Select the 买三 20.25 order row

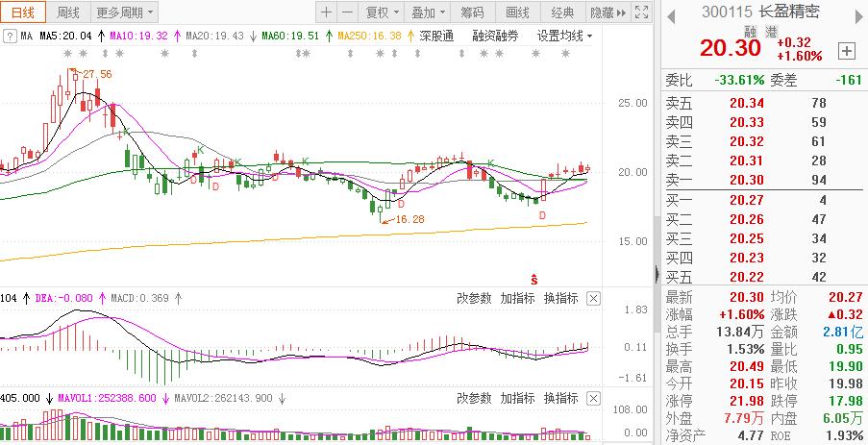pyautogui.click(x=764, y=239)
